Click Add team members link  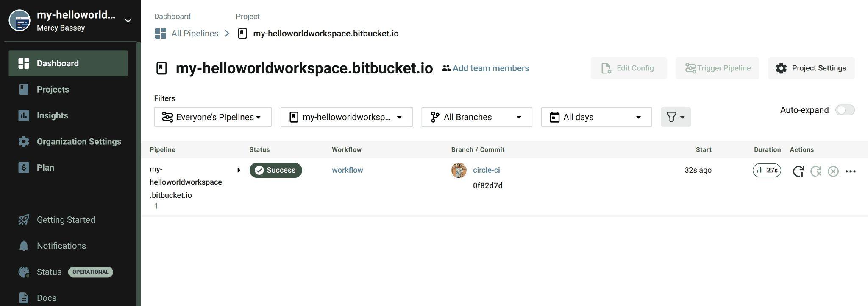click(x=491, y=68)
